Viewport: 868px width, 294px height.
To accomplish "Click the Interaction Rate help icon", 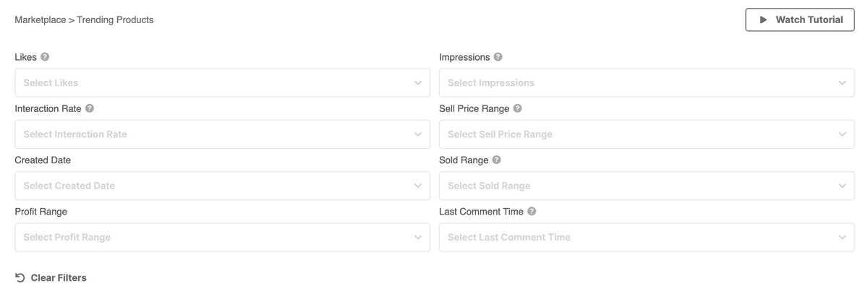I will (x=90, y=108).
